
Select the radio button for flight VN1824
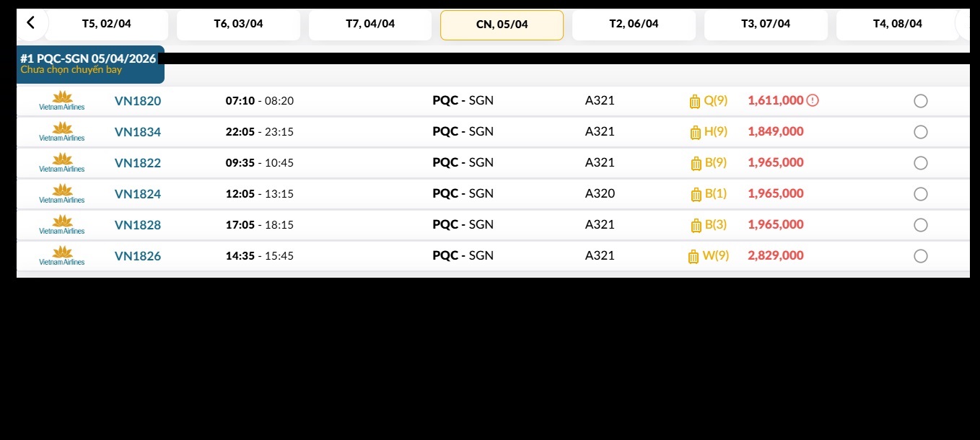920,194
